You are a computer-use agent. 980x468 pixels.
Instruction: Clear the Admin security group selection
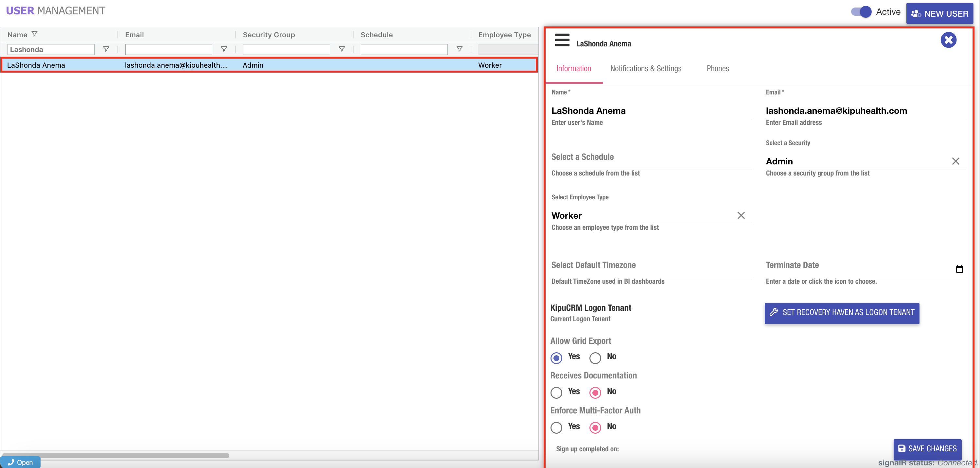tap(955, 161)
